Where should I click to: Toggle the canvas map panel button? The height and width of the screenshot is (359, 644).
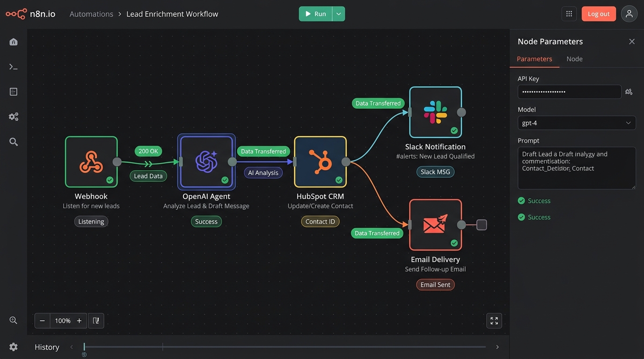96,321
